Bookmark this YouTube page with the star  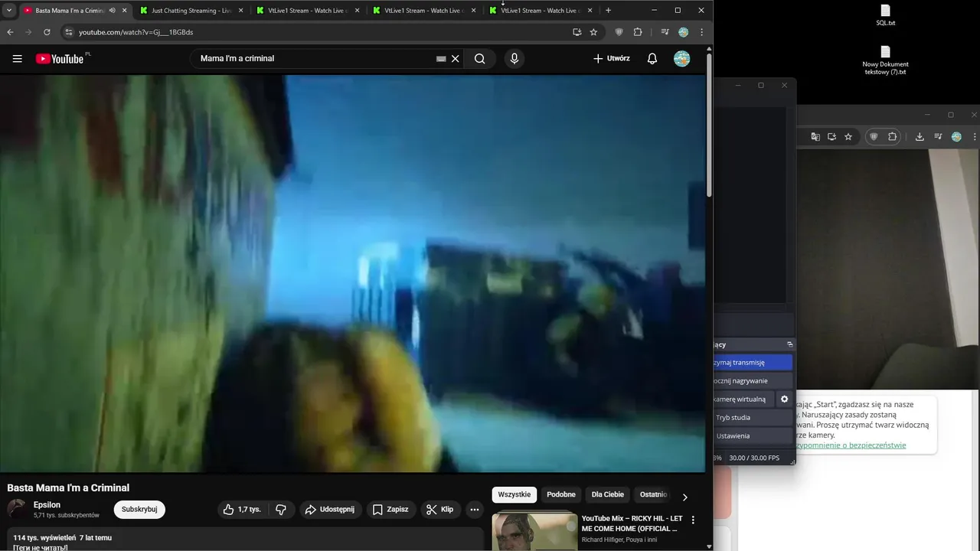click(593, 32)
